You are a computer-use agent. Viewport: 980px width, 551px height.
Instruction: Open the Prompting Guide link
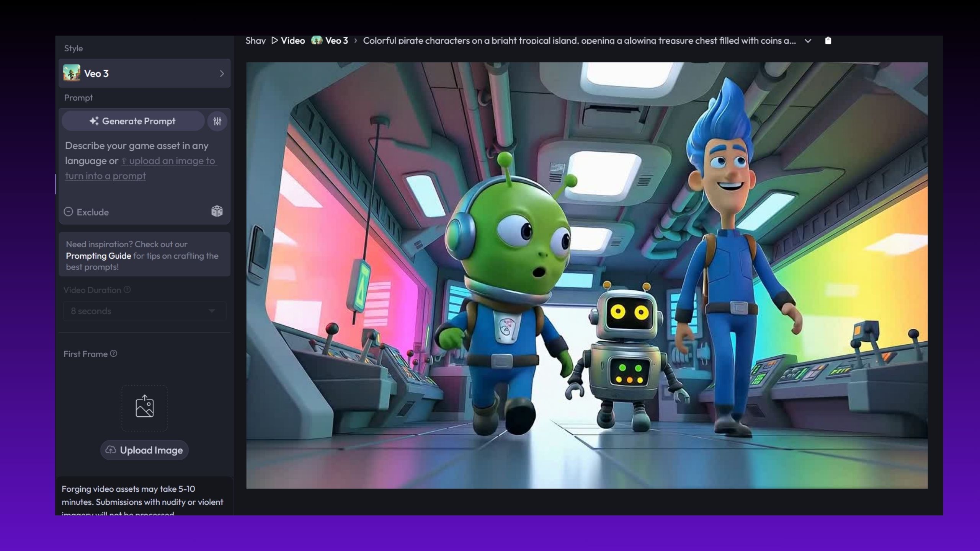tap(98, 256)
